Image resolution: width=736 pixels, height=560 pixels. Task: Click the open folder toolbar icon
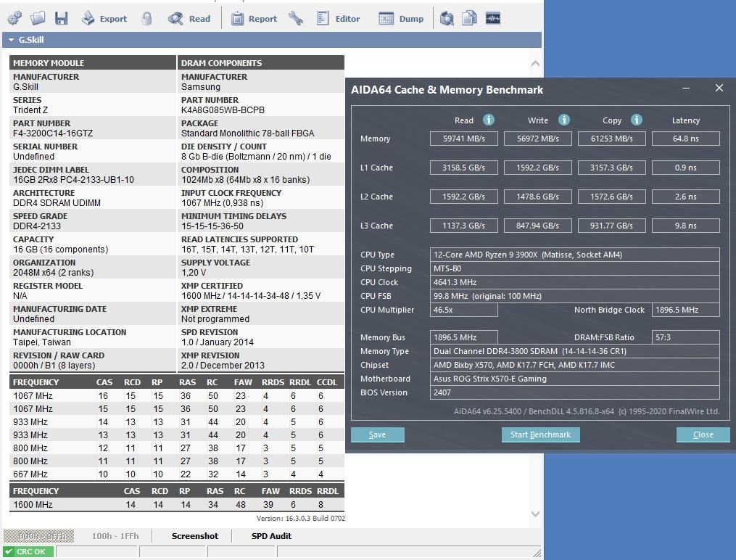38,18
